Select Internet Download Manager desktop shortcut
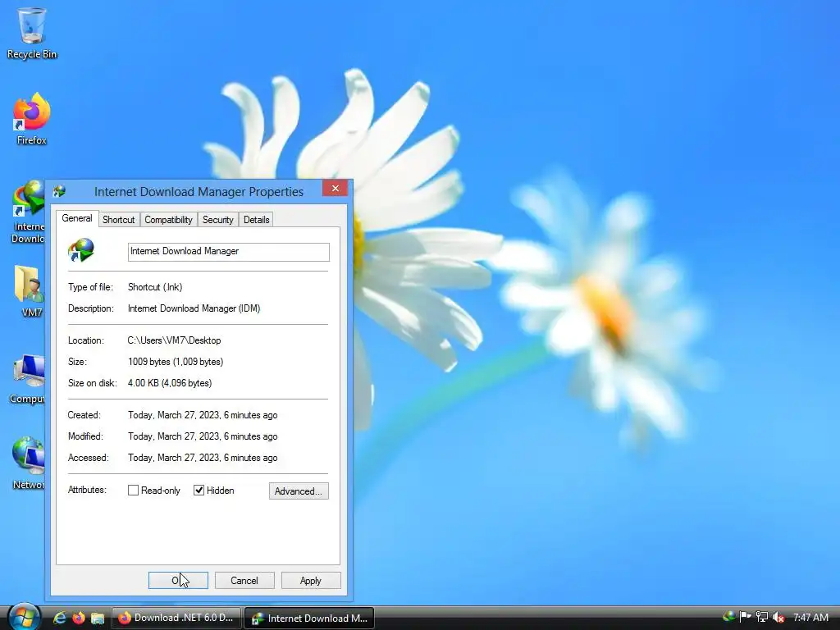Screen dimensions: 840x630 click(x=28, y=212)
